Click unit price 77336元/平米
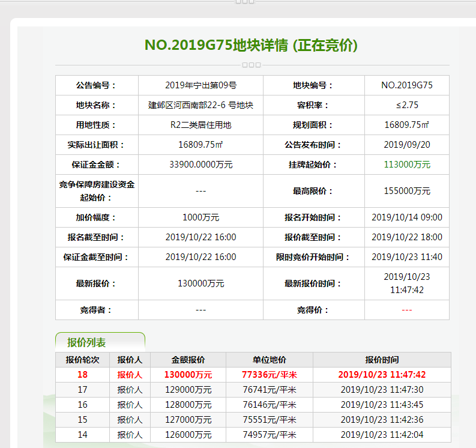This screenshot has height=448, width=476. (x=270, y=375)
